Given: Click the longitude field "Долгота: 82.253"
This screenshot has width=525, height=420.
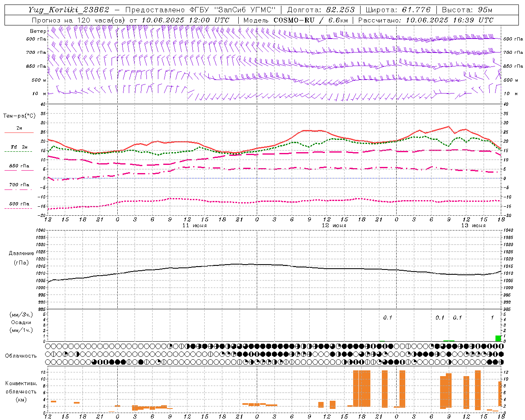Looking at the screenshot, I should tap(321, 10).
